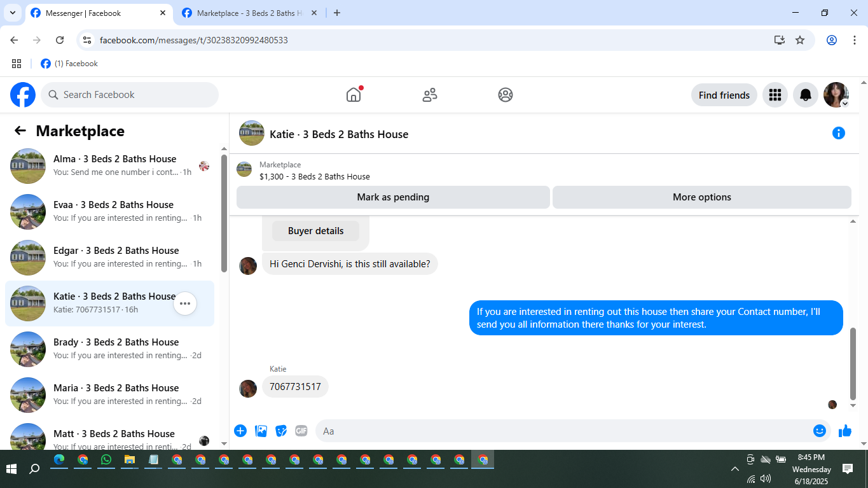The image size is (868, 488).
Task: Open the emoji picker in message box
Action: (820, 431)
